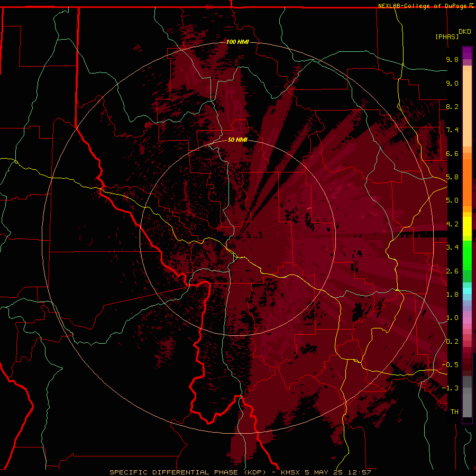The image size is (476, 476).
Task: Click the DKD product code label
Action: [465, 32]
